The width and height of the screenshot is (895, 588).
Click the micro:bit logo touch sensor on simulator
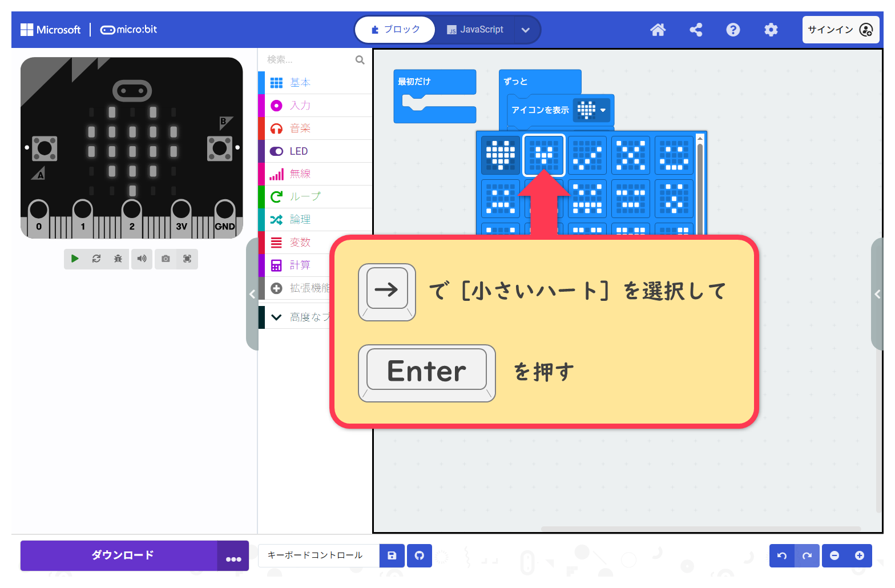click(132, 90)
